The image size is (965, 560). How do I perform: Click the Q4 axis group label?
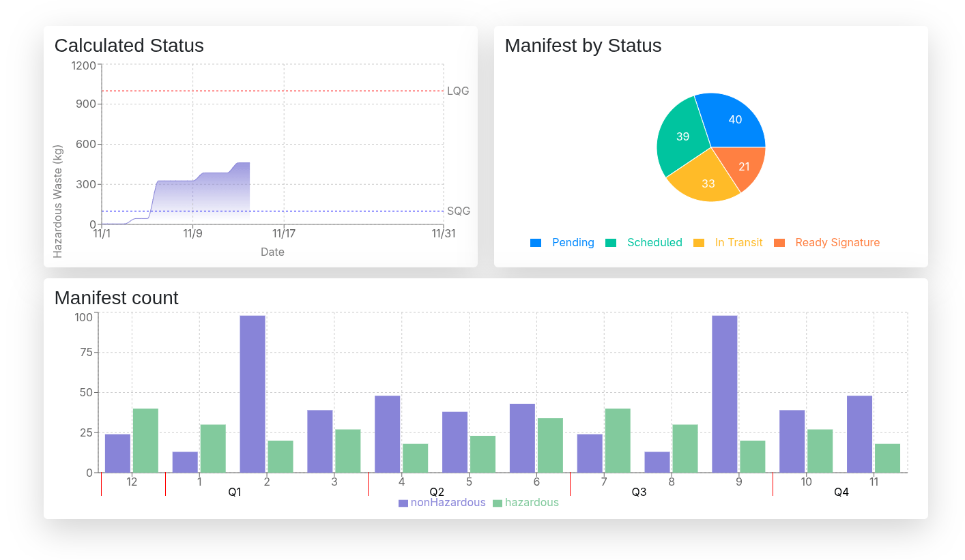click(841, 491)
